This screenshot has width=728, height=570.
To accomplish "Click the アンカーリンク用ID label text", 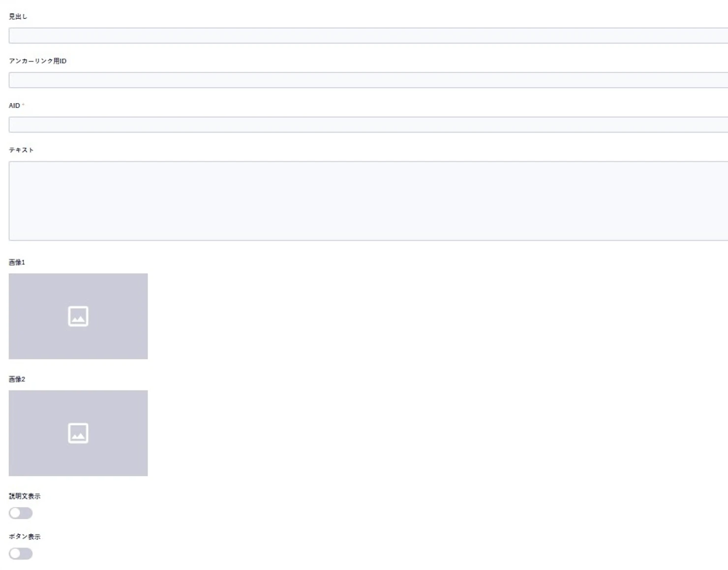I will pyautogui.click(x=37, y=61).
